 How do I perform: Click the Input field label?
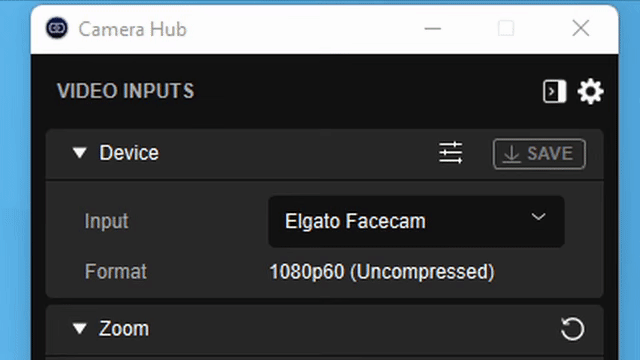107,222
